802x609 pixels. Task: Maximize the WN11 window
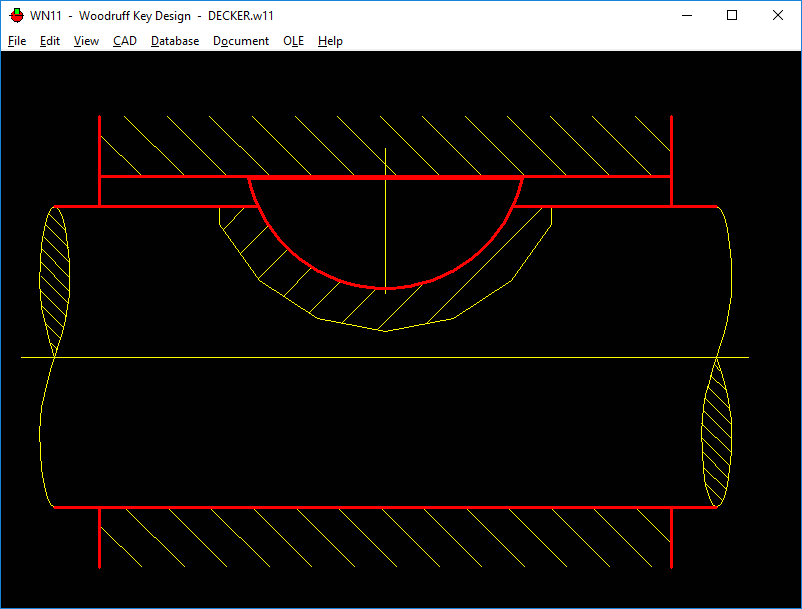732,15
